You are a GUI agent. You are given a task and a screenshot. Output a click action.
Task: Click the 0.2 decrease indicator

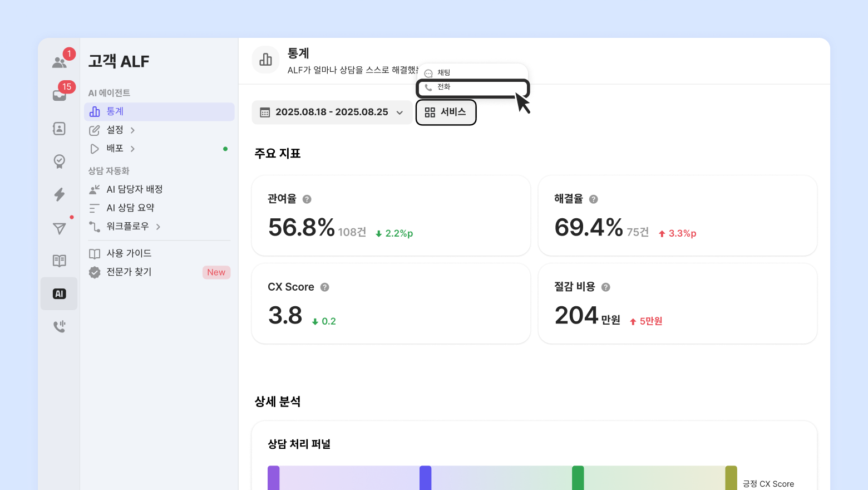324,322
